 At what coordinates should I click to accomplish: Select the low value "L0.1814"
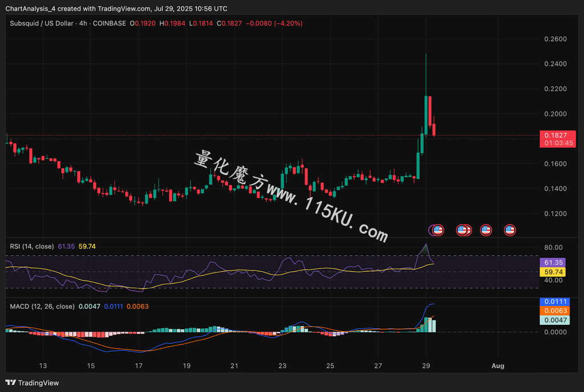coord(201,23)
